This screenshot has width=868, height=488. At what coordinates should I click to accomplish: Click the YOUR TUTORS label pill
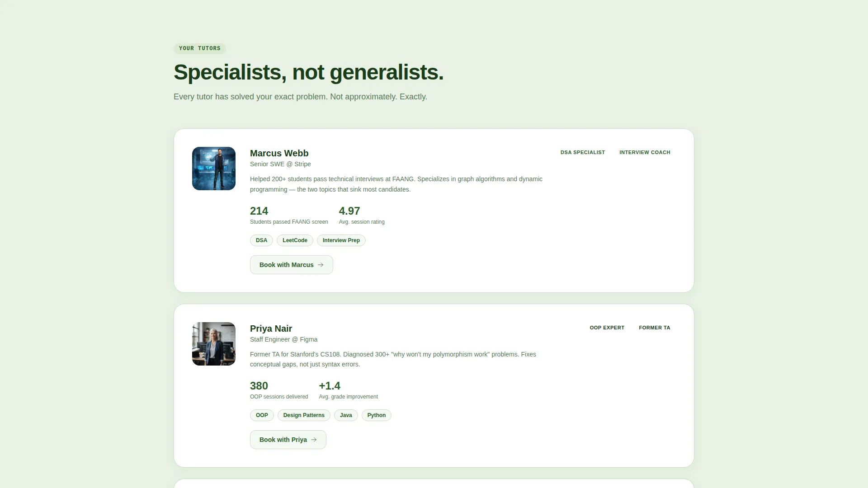[200, 48]
